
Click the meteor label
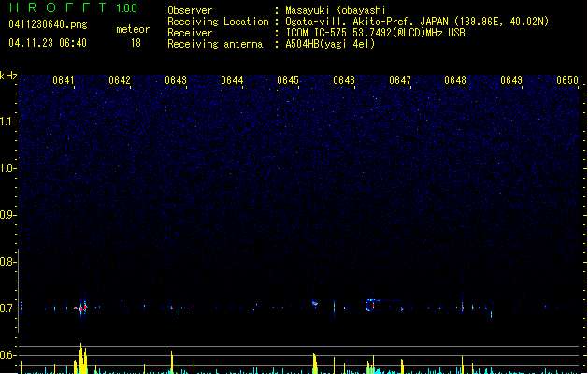(133, 29)
